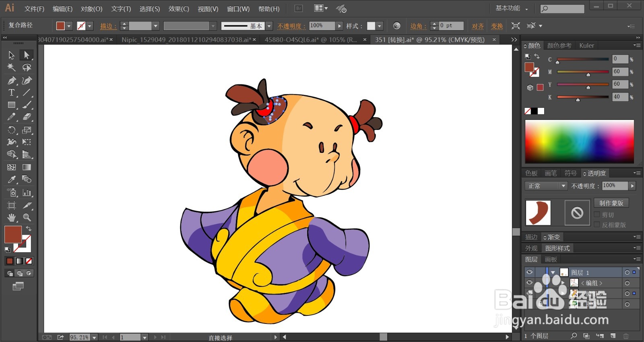Enable Draw Inside mode

tap(29, 273)
